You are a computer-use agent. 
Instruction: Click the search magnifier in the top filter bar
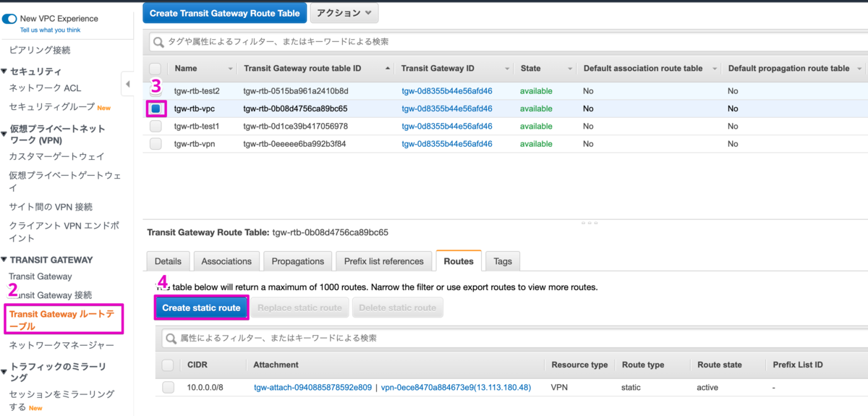click(x=159, y=42)
